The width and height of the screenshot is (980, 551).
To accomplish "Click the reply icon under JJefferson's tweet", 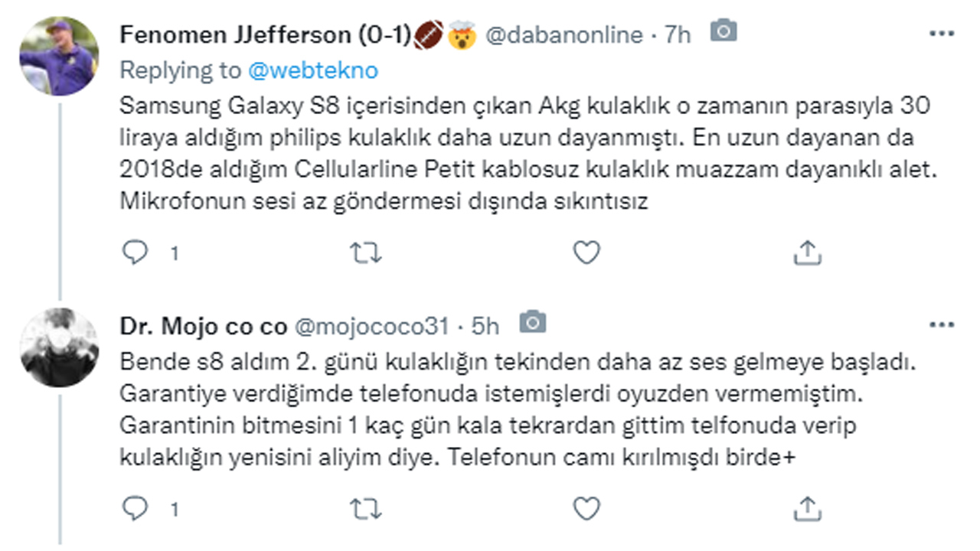I will tap(135, 252).
